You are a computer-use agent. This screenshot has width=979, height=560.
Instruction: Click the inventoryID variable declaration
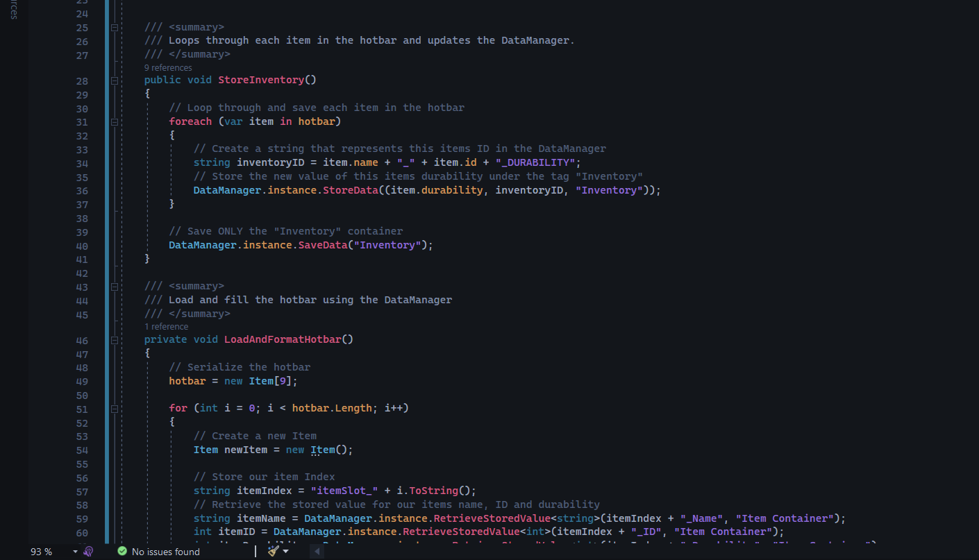tap(271, 162)
